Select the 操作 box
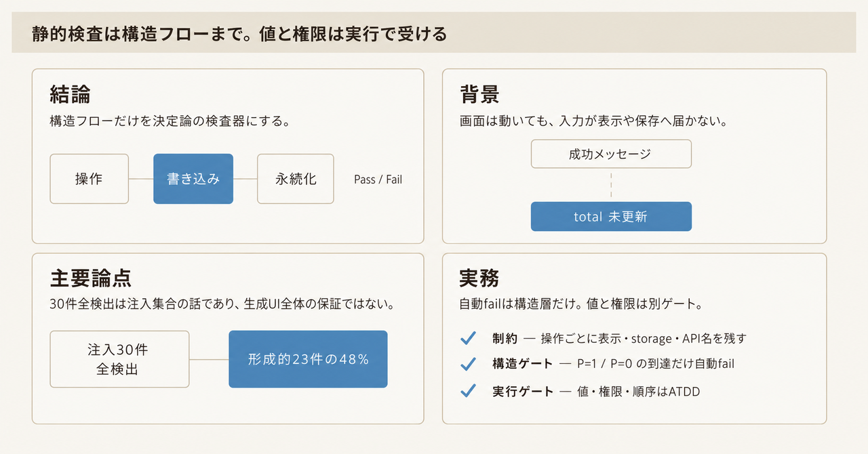The width and height of the screenshot is (868, 454). pos(90,179)
